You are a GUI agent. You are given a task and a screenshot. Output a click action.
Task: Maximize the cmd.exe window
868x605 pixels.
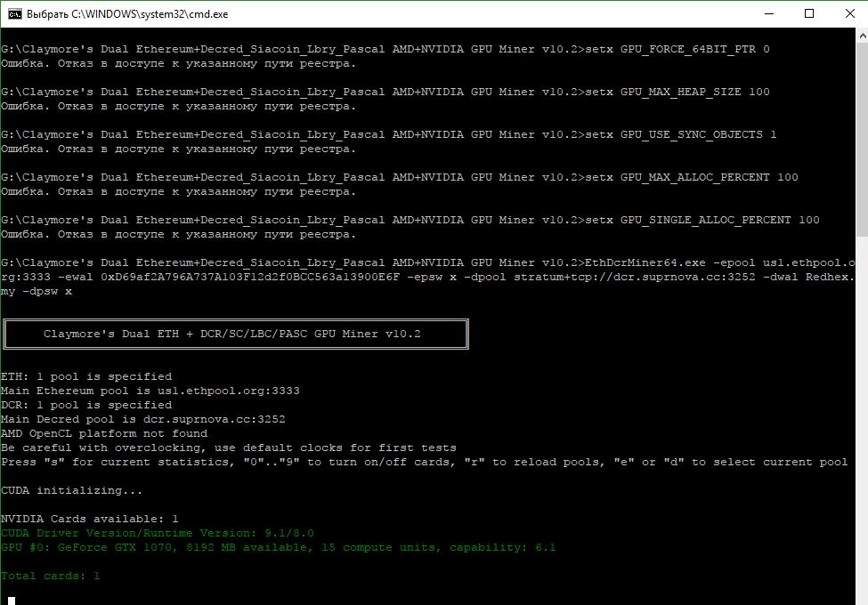tap(808, 14)
